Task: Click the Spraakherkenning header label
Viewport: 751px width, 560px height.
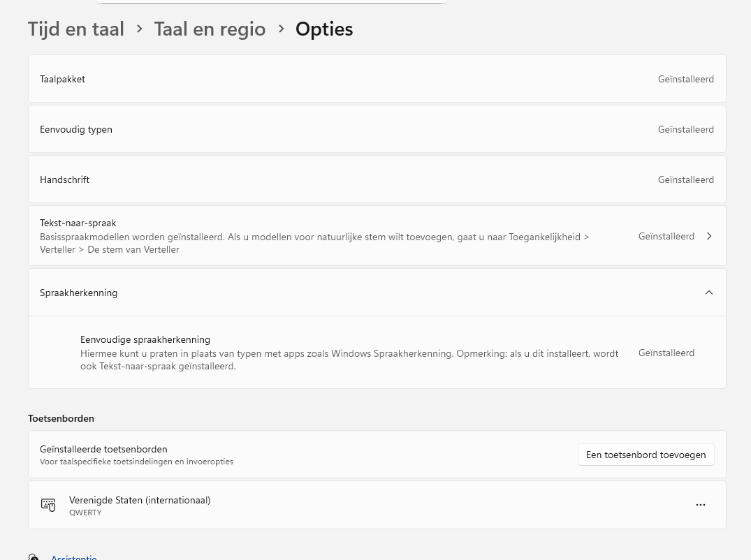Action: pyautogui.click(x=79, y=293)
